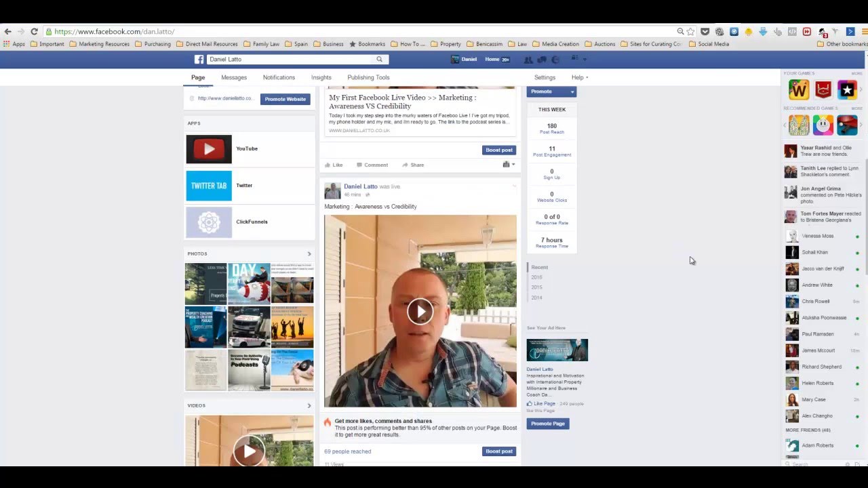Open the ClickFunnels app icon
Image resolution: width=868 pixels, height=488 pixels.
pyautogui.click(x=209, y=222)
